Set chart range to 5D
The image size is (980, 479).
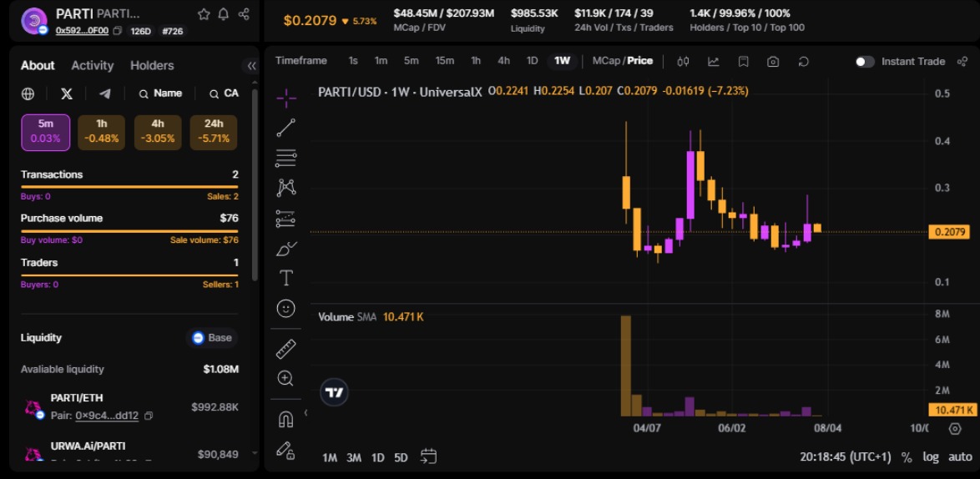[x=402, y=457]
